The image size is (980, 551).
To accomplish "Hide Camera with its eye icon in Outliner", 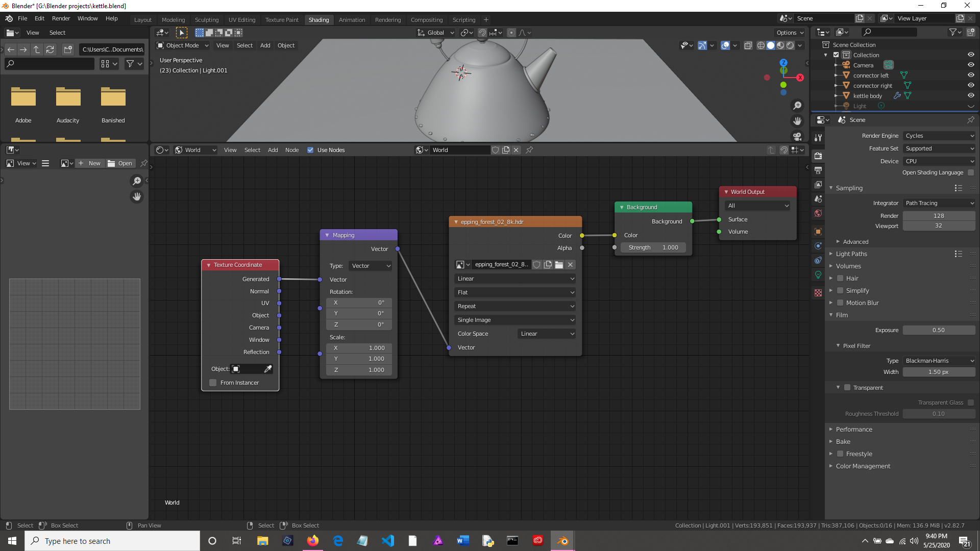I will 971,65.
